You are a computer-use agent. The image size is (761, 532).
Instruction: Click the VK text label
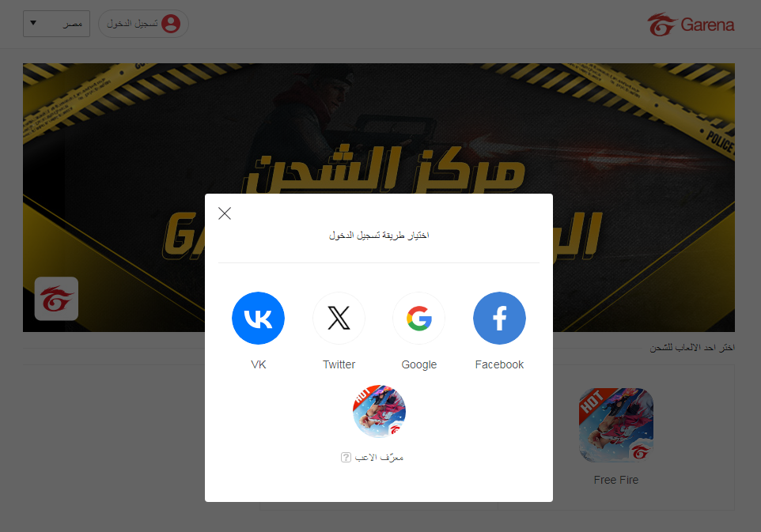pyautogui.click(x=258, y=364)
